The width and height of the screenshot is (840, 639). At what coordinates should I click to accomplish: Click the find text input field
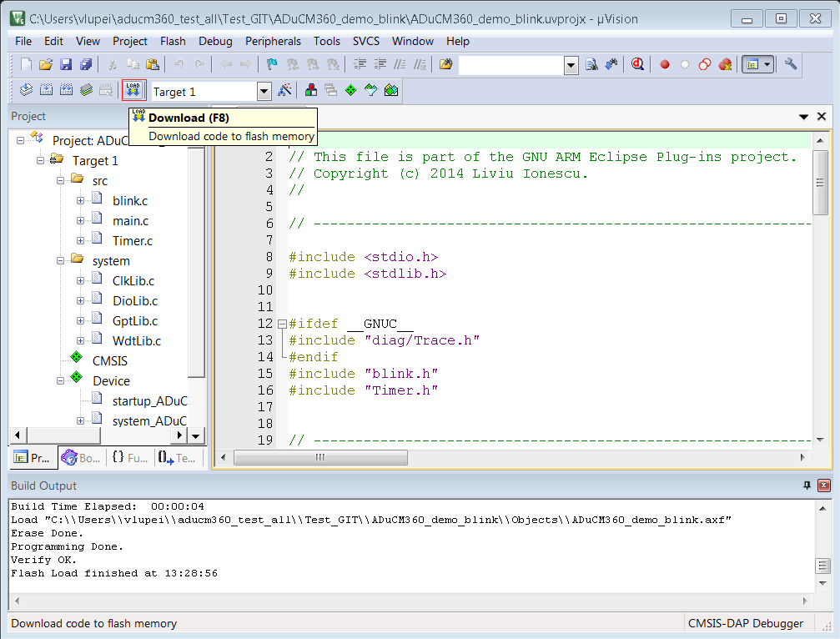[x=511, y=65]
